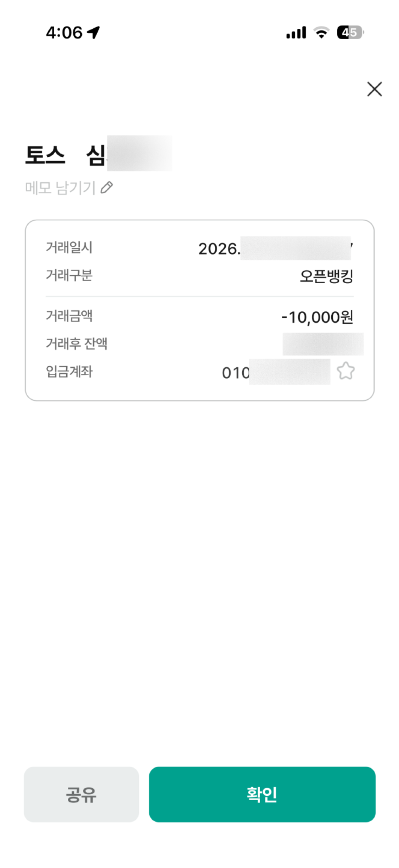Toggle the favorite star for 입금계좌

click(x=346, y=371)
